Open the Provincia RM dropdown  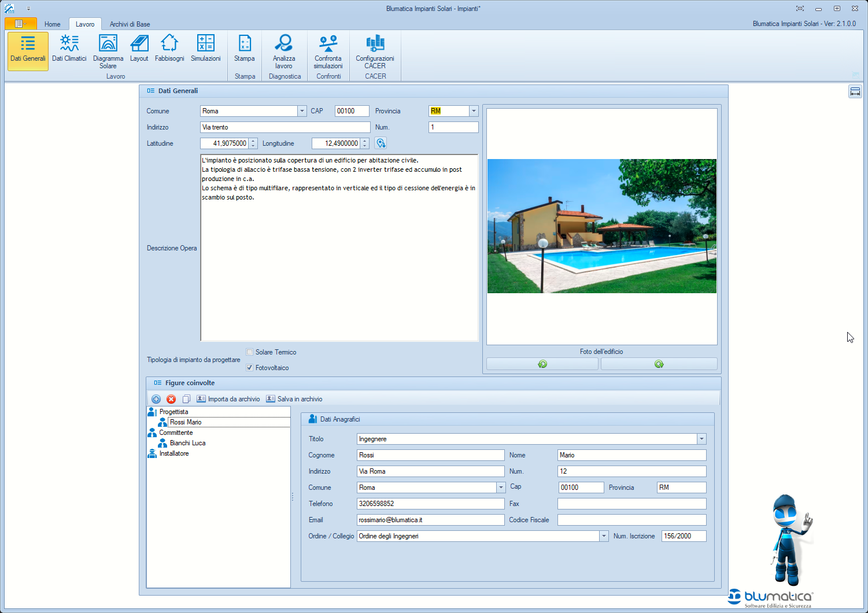474,111
